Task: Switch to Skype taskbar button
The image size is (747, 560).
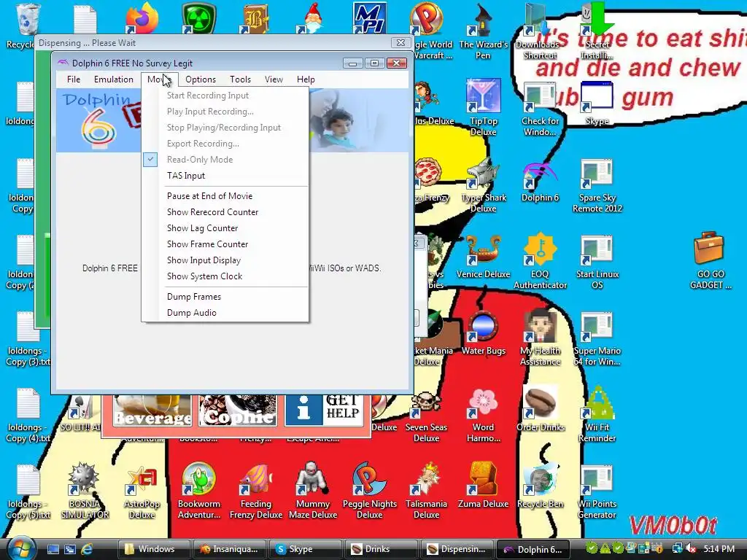Action: (x=306, y=549)
